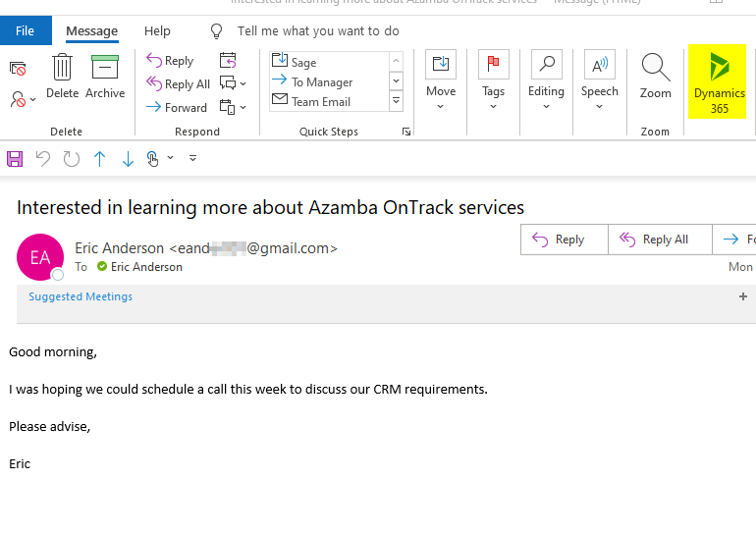The width and height of the screenshot is (756, 534).
Task: Go to next item with down arrow
Action: tap(128, 159)
